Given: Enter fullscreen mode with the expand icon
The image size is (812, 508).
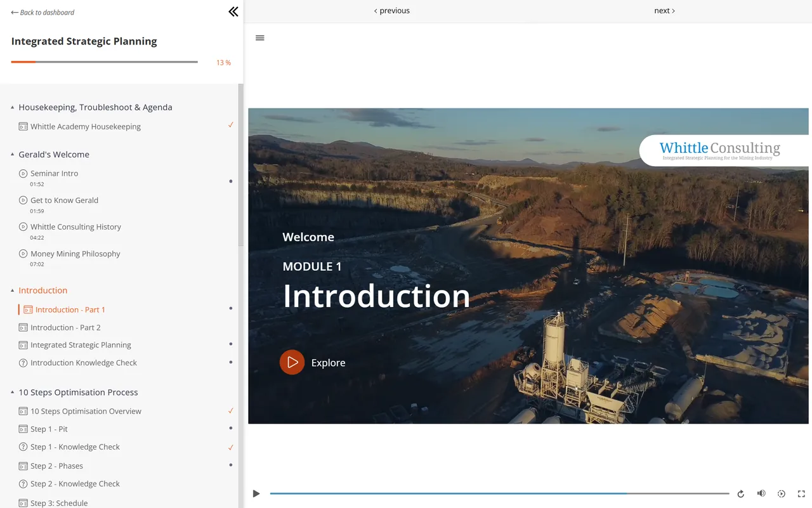Looking at the screenshot, I should coord(801,493).
